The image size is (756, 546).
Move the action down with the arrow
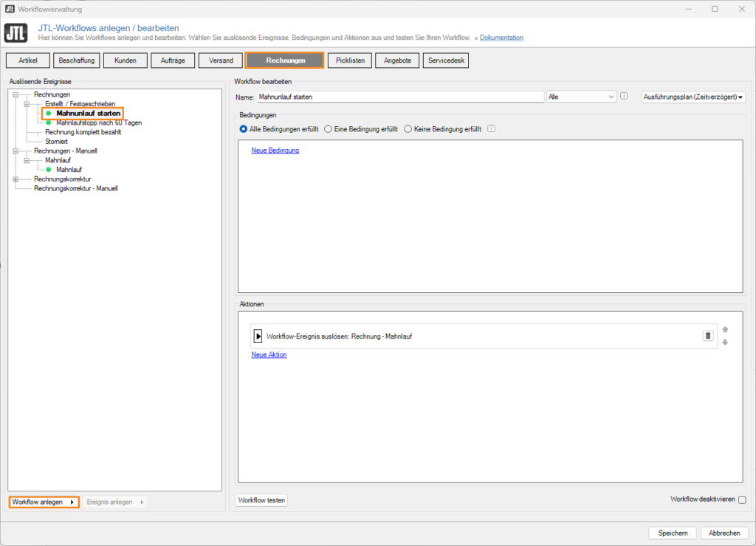pos(725,342)
